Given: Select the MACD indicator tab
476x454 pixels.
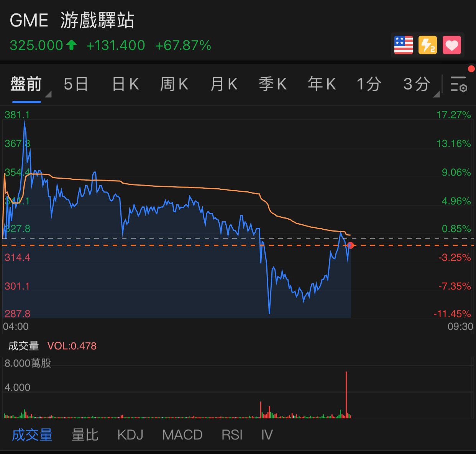Looking at the screenshot, I should (x=182, y=435).
